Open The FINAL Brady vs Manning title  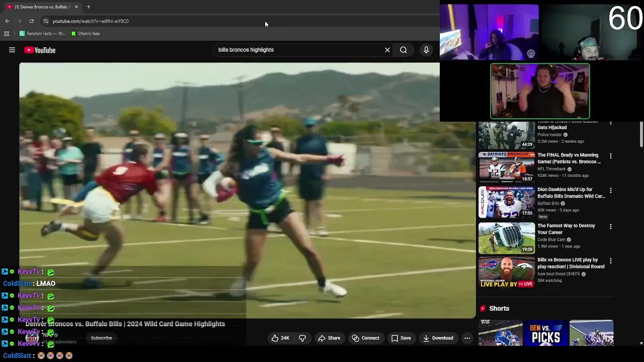(569, 158)
